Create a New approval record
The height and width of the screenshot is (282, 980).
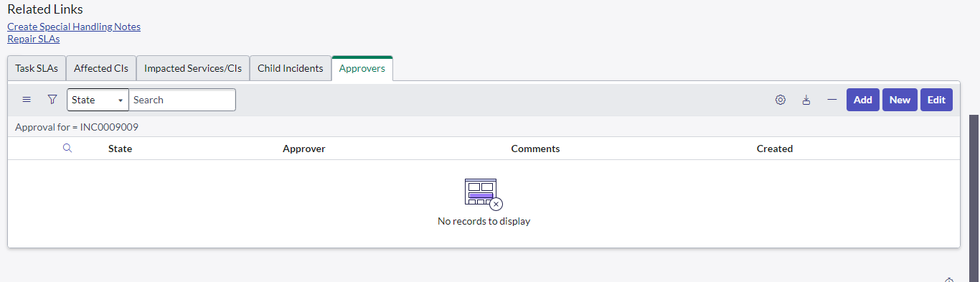click(x=900, y=100)
